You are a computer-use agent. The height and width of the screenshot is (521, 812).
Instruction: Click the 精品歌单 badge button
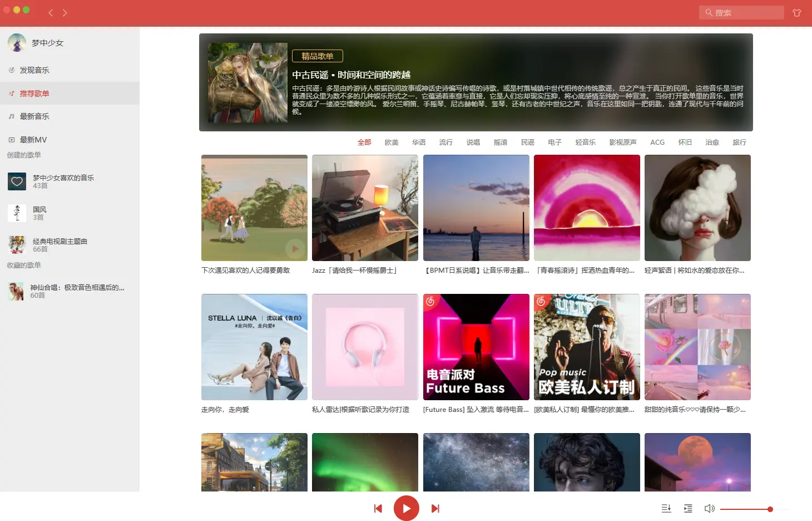pos(318,56)
